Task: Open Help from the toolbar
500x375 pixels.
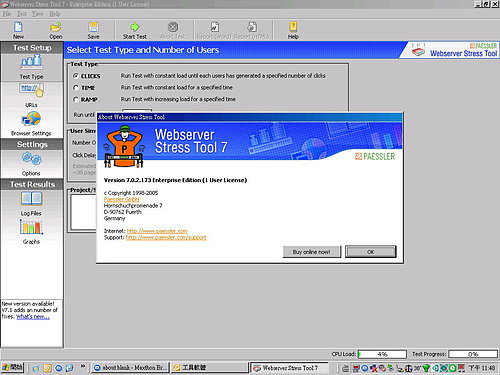Action: coord(293,30)
